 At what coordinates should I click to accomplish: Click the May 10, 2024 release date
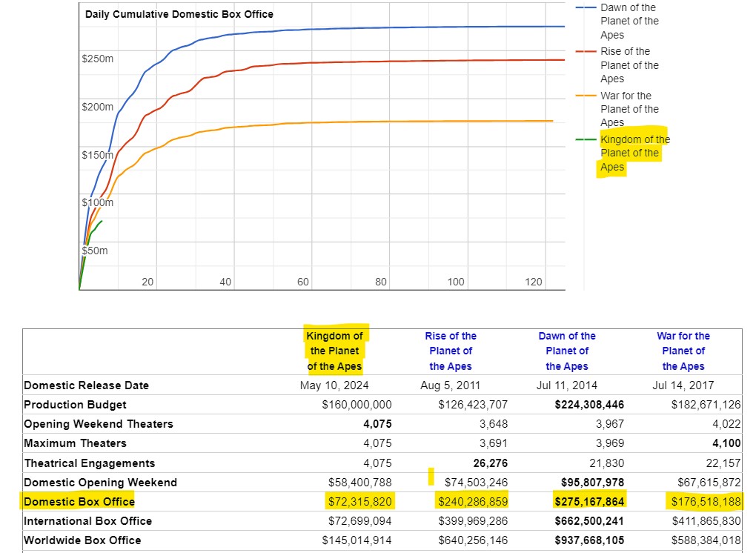pos(334,385)
